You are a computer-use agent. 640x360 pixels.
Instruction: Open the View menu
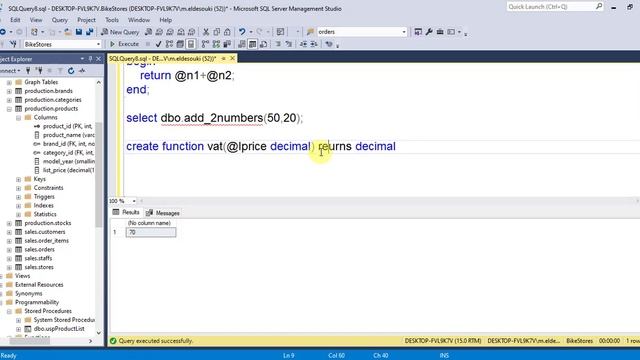tap(36, 20)
